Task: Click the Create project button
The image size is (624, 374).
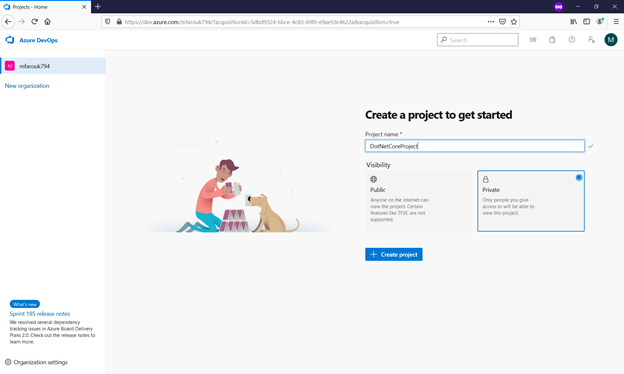Action: (394, 255)
